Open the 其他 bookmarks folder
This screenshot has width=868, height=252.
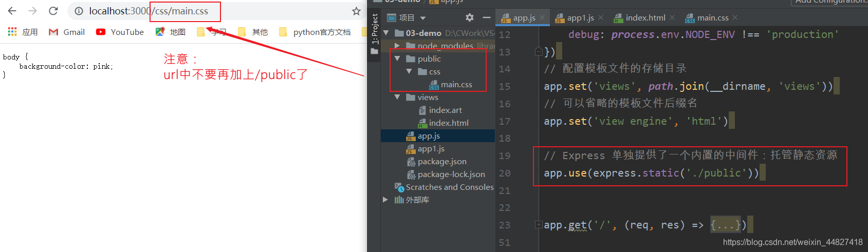point(253,32)
